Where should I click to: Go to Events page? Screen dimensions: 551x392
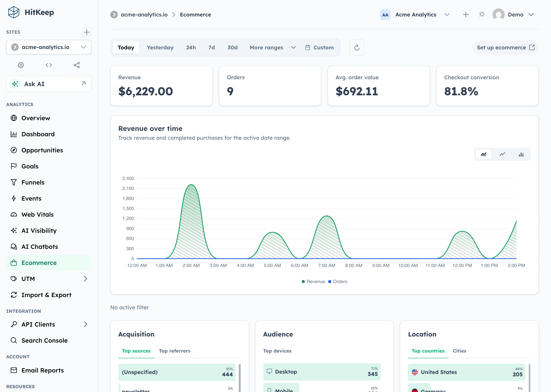pyautogui.click(x=49, y=198)
